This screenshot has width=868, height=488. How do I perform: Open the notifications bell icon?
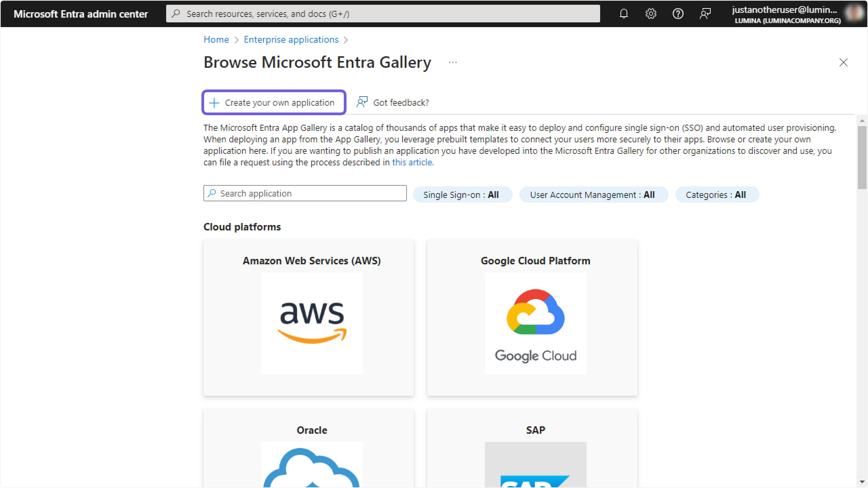click(x=624, y=14)
